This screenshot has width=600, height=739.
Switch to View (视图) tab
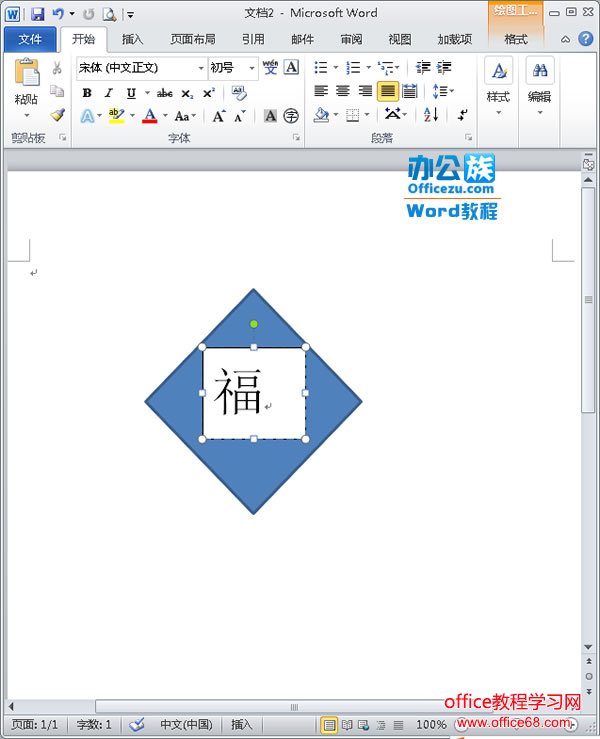tap(400, 39)
